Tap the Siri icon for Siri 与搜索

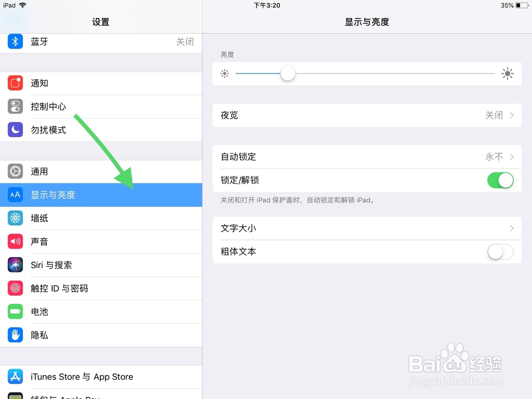click(x=15, y=264)
